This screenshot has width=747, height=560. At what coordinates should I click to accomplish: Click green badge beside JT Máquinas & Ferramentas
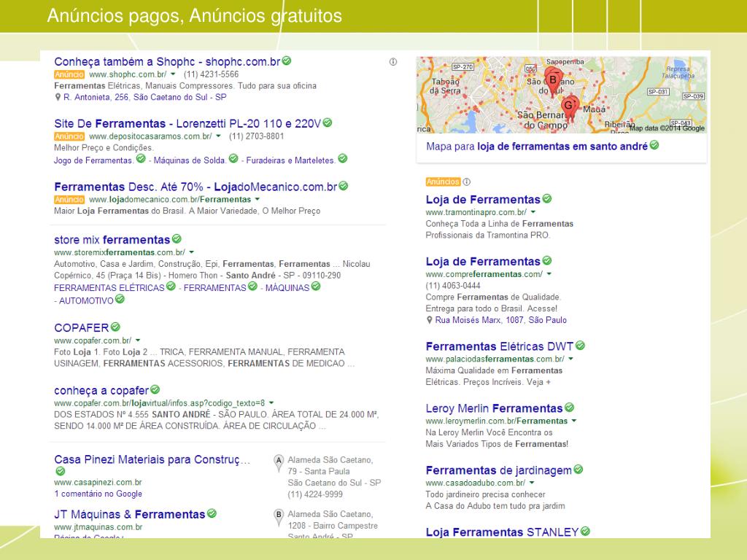pyautogui.click(x=212, y=513)
